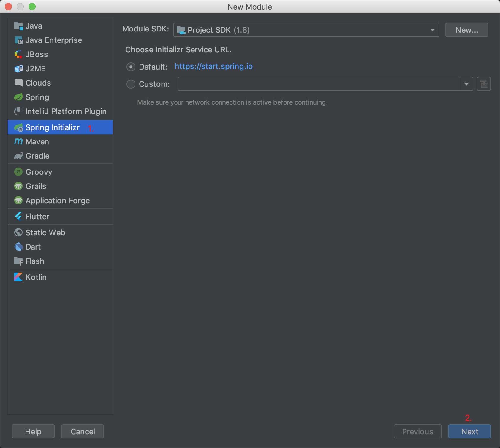500x448 pixels.
Task: Click the custom URL browse icon button
Action: click(x=484, y=84)
